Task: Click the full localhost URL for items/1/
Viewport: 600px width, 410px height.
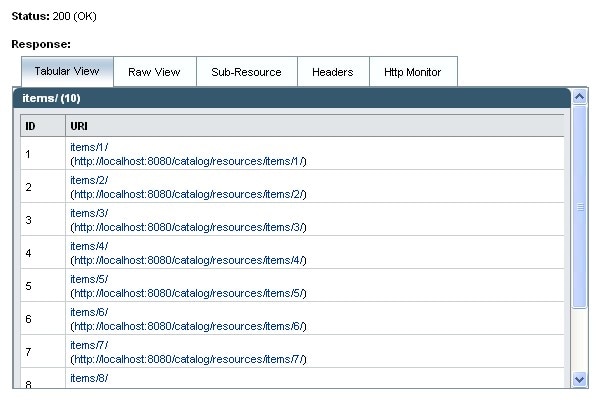Action: (188, 161)
